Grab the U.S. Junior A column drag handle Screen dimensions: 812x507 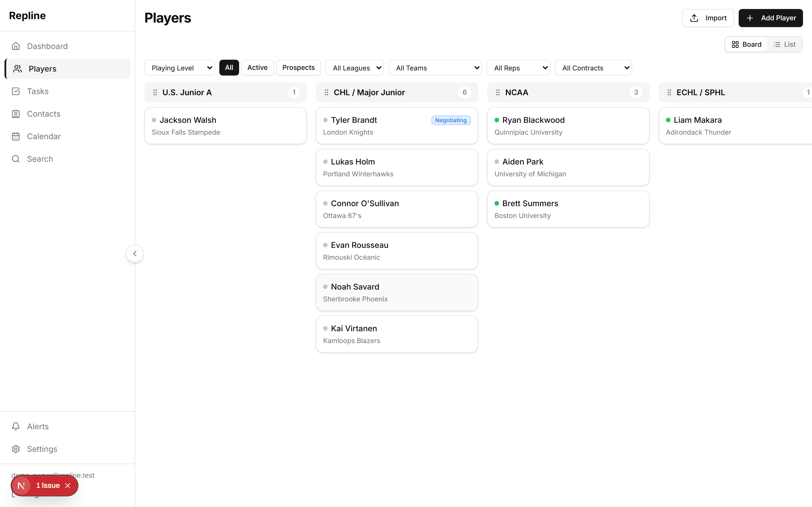[155, 92]
